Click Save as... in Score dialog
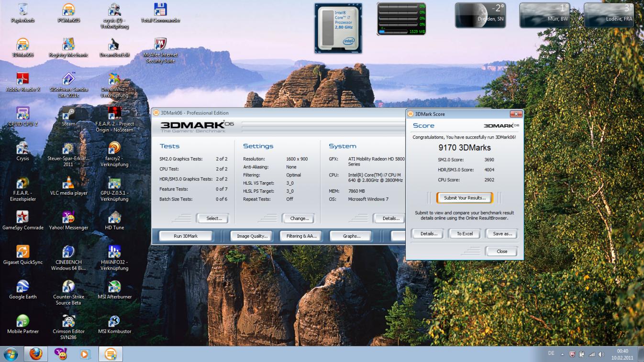644x362 pixels. (x=502, y=234)
